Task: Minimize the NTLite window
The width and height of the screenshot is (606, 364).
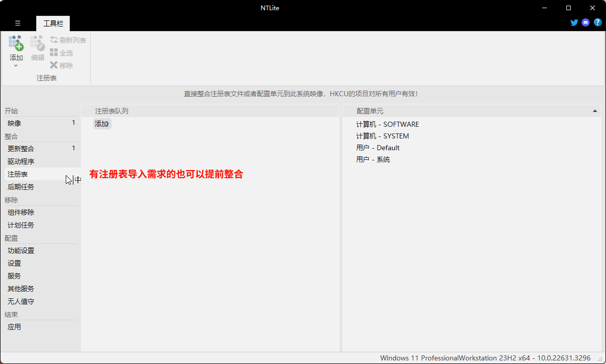Action: coord(544,8)
